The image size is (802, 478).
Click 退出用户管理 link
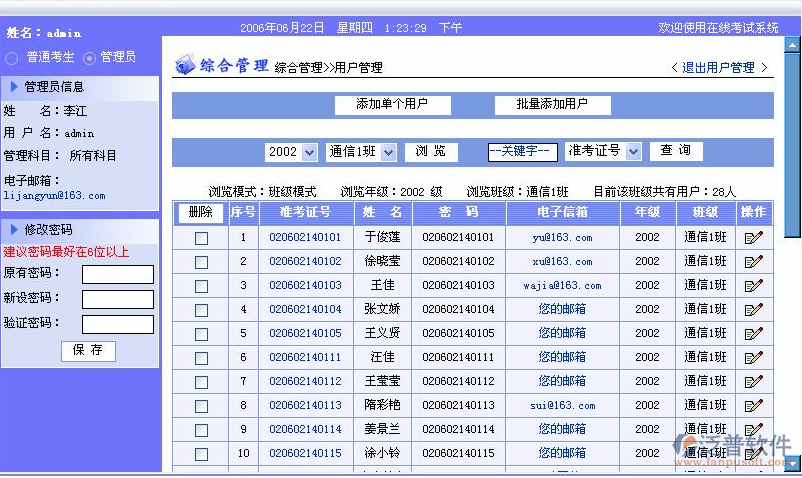point(718,68)
